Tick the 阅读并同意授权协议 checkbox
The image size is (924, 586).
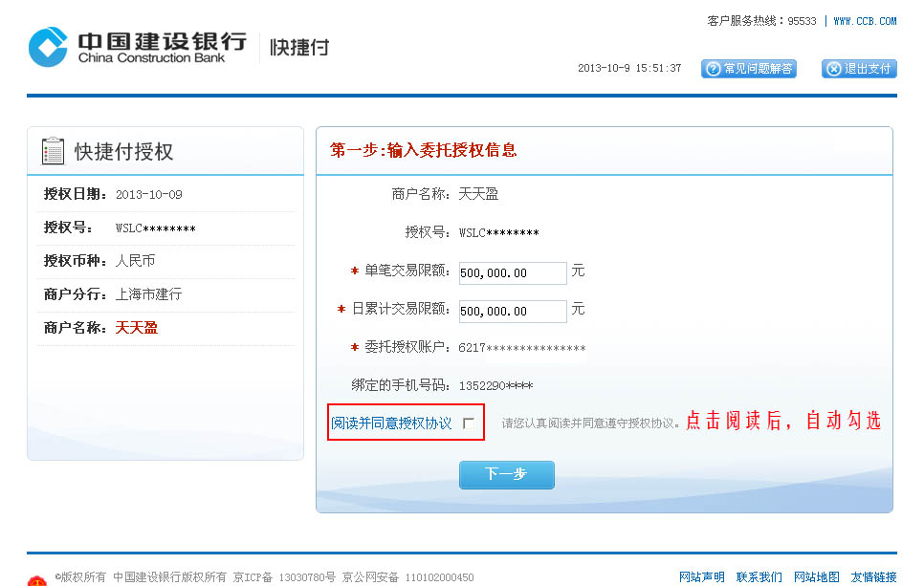pos(469,423)
